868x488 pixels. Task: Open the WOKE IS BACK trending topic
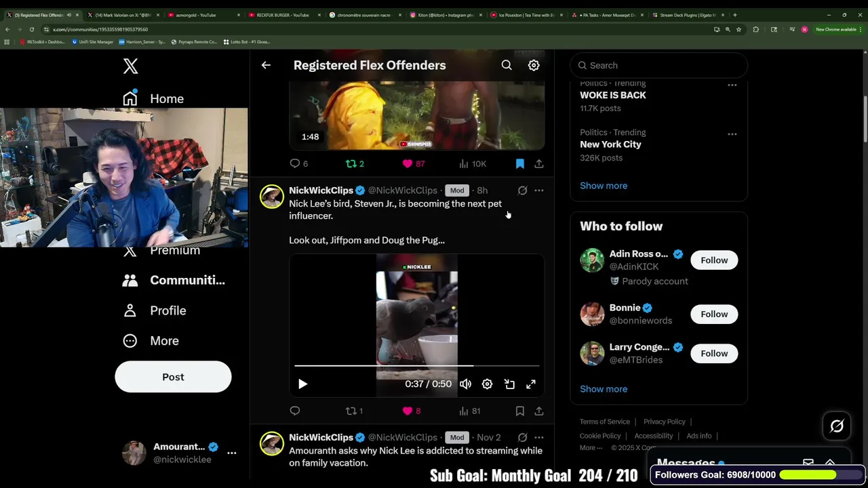[612, 96]
